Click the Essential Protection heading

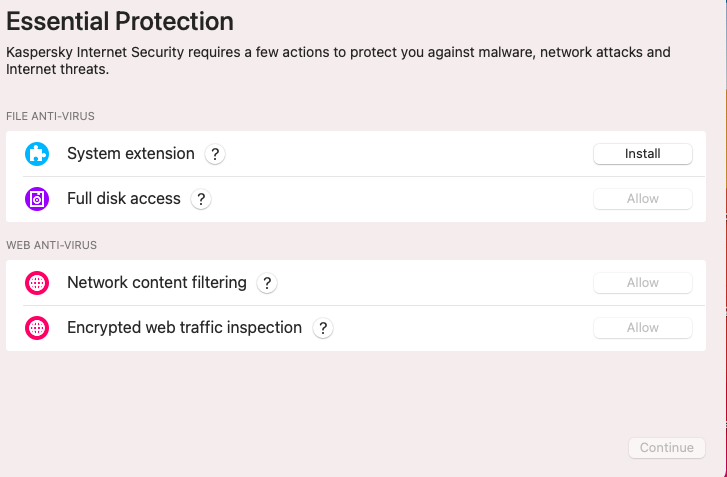[x=120, y=21]
